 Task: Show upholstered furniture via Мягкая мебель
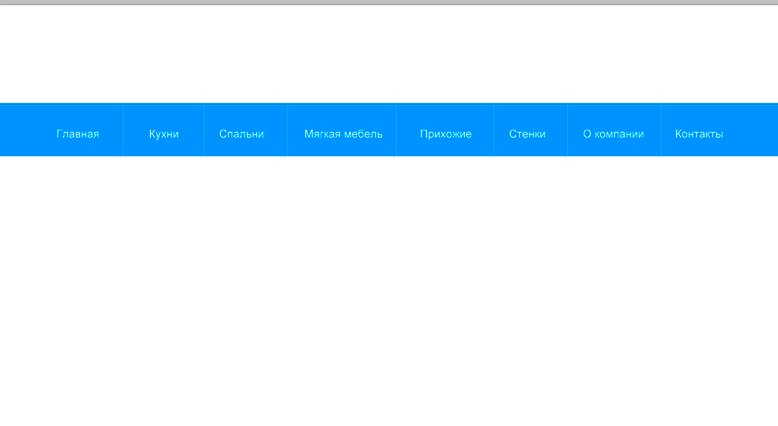pyautogui.click(x=343, y=134)
